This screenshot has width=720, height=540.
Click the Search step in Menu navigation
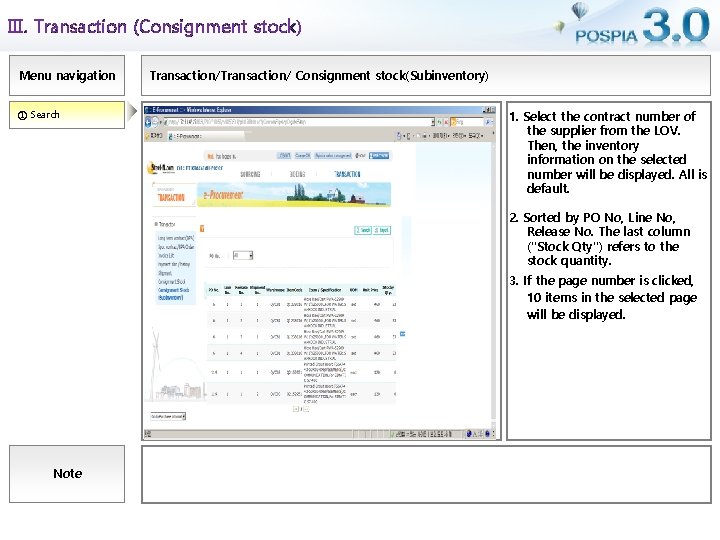pos(67,115)
